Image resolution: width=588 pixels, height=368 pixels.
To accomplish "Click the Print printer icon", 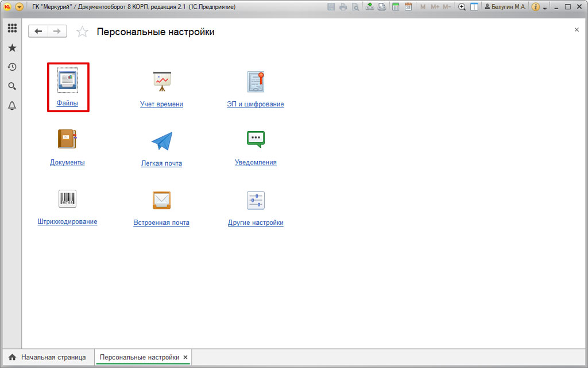I will 343,7.
